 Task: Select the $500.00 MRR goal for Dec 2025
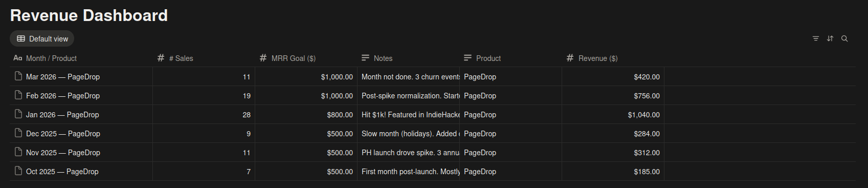coord(306,134)
